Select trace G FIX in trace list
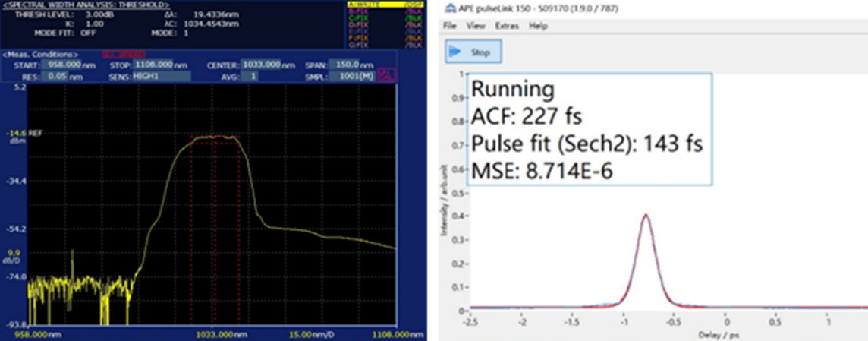 click(x=365, y=45)
